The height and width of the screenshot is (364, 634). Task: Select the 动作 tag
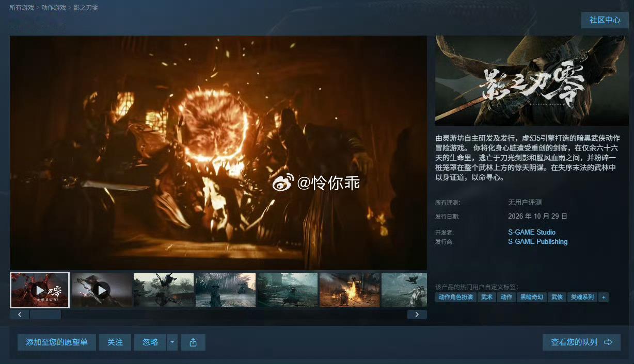click(506, 297)
